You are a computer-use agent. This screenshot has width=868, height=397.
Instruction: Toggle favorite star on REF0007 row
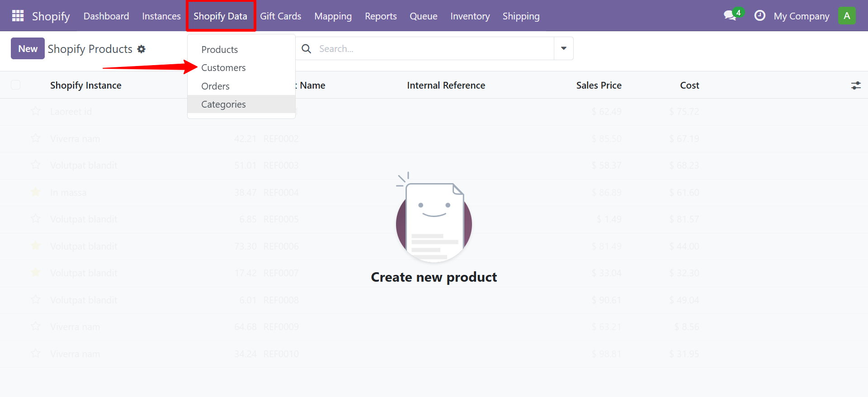pos(36,273)
